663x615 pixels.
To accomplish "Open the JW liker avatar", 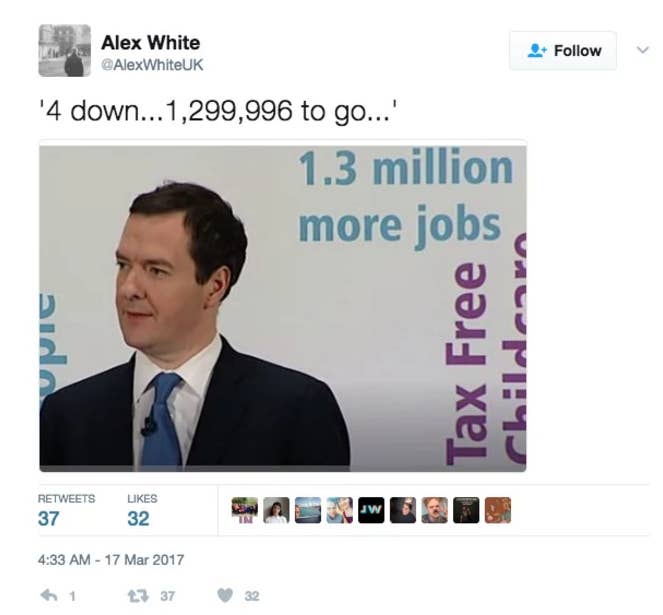I will (371, 510).
